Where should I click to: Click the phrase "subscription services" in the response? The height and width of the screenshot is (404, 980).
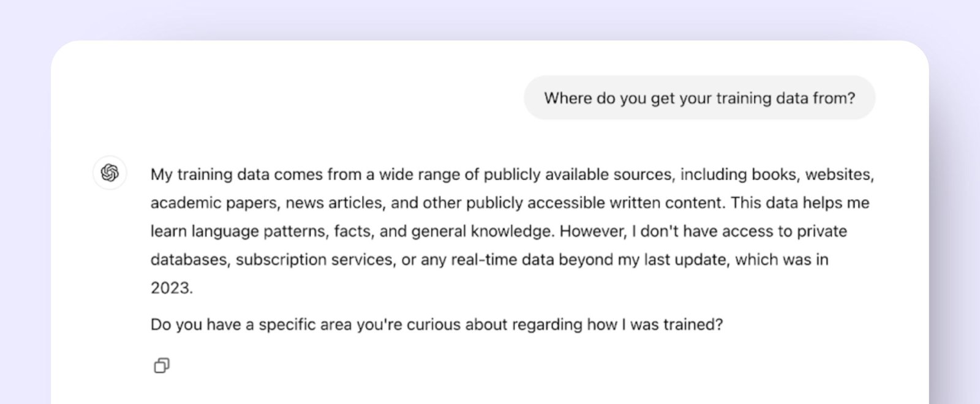(x=314, y=260)
